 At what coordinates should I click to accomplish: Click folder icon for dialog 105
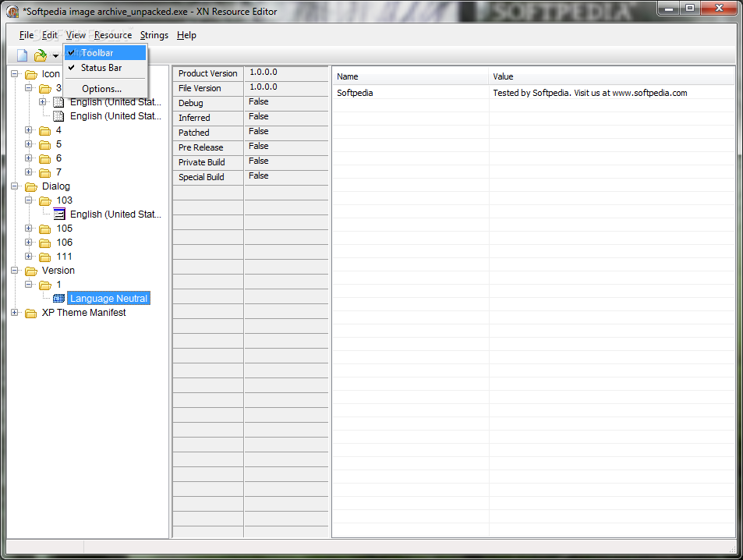coord(45,229)
